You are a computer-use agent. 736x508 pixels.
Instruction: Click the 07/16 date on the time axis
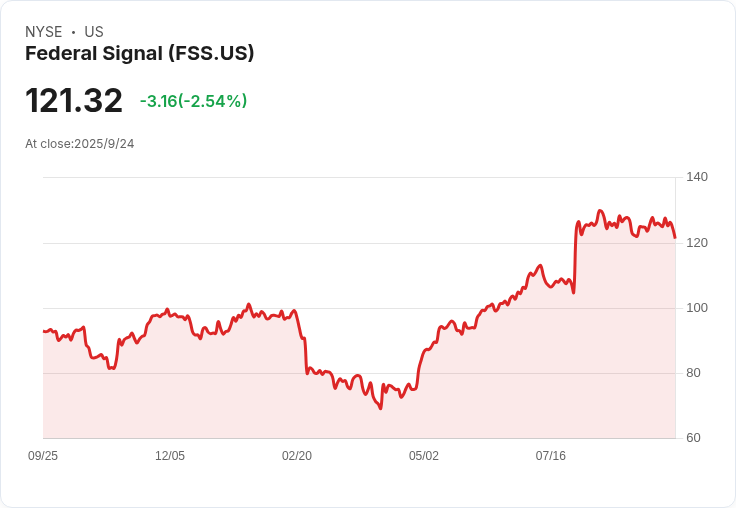(x=551, y=456)
